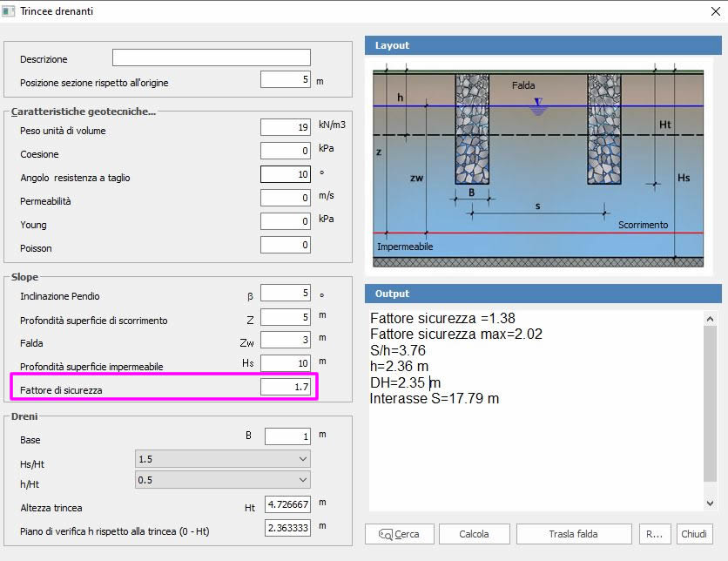728x561 pixels.
Task: Click the 'S/h=3.76' output line
Action: (x=398, y=350)
